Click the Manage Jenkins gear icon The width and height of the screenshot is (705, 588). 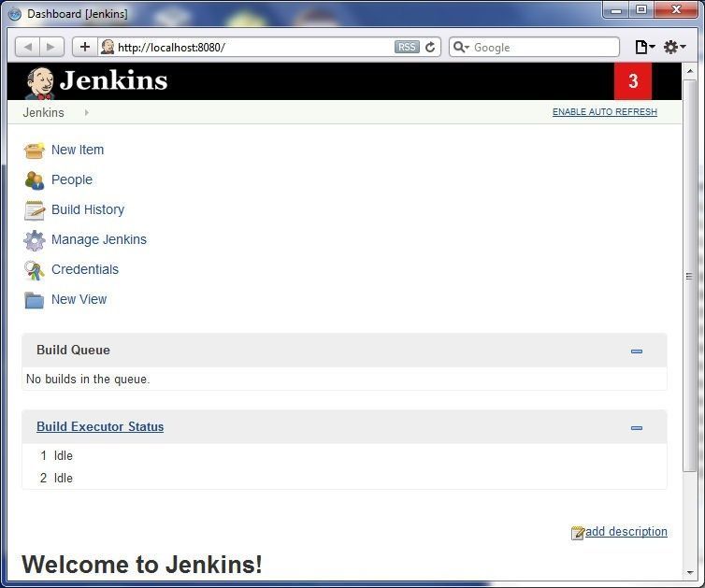coord(35,240)
